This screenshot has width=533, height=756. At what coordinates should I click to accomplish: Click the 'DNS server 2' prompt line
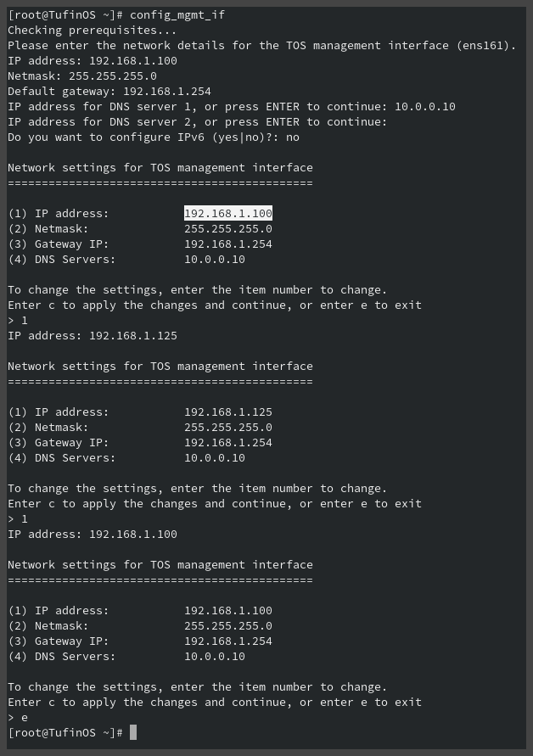point(197,122)
